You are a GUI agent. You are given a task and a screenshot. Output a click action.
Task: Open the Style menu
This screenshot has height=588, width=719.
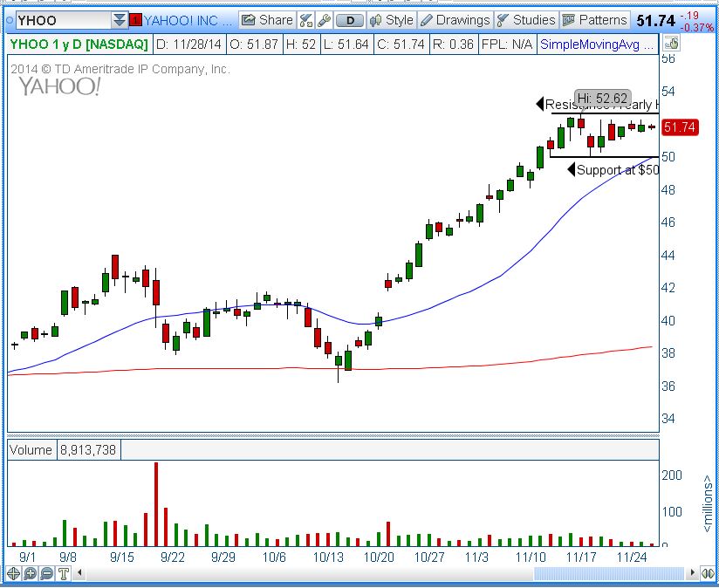(392, 20)
